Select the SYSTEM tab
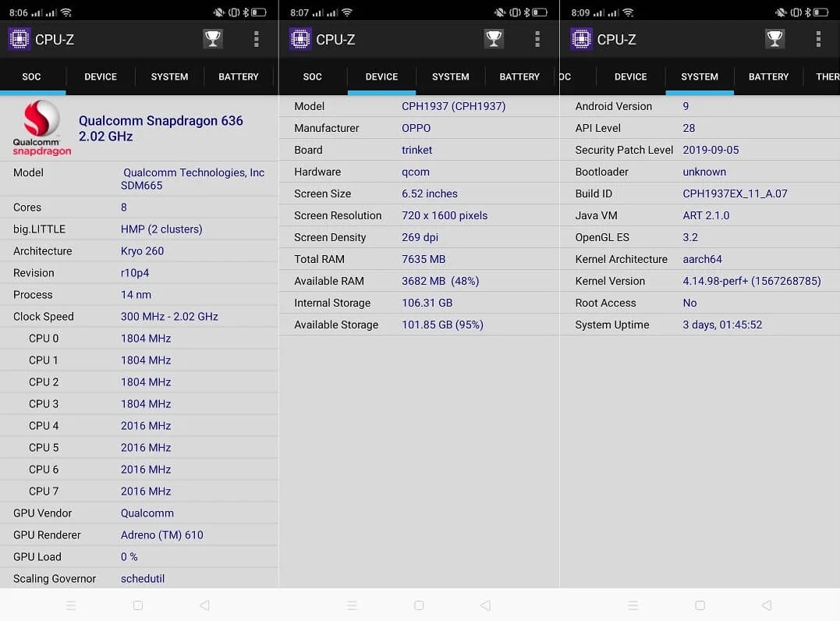The height and width of the screenshot is (621, 840). tap(699, 76)
